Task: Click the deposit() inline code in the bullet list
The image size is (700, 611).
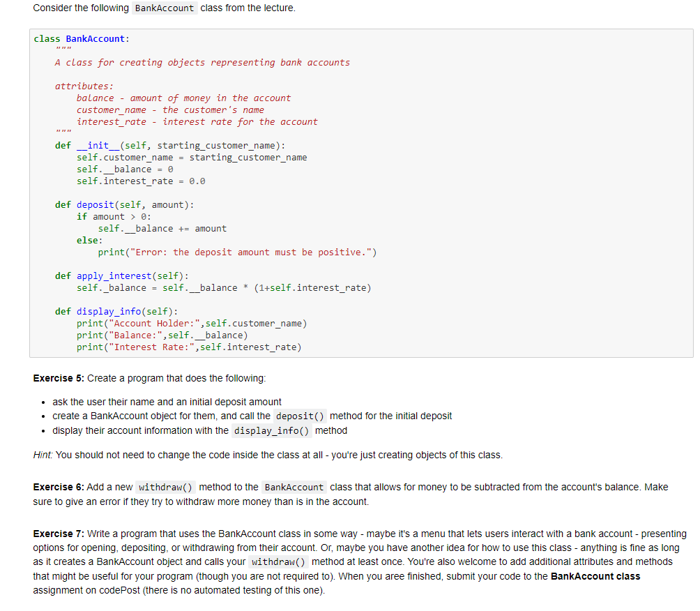Action: (x=300, y=416)
